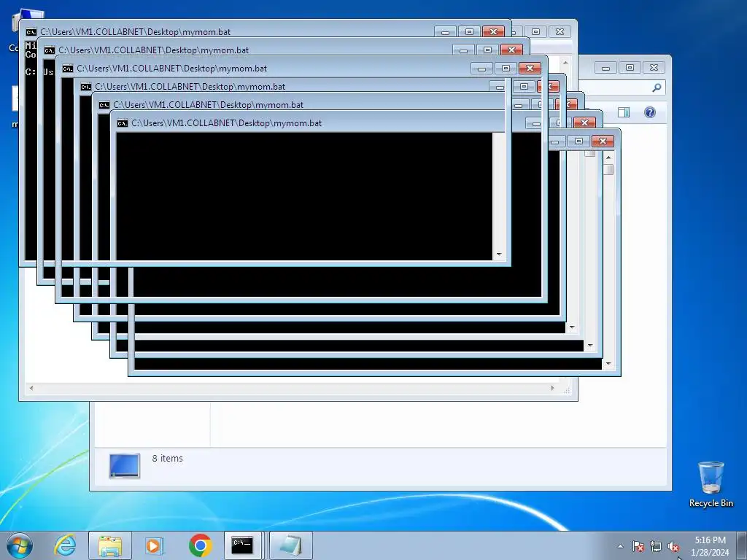Click the Explorer search magnifier icon
The image size is (747, 560).
(657, 87)
